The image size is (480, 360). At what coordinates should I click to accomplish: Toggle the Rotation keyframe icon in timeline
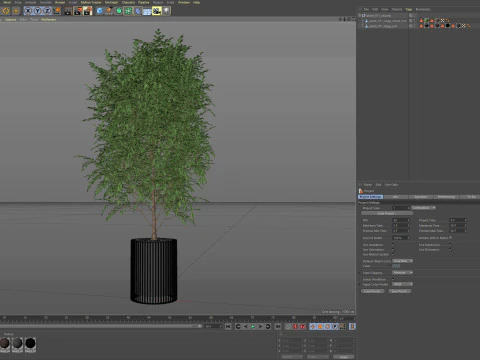327,327
